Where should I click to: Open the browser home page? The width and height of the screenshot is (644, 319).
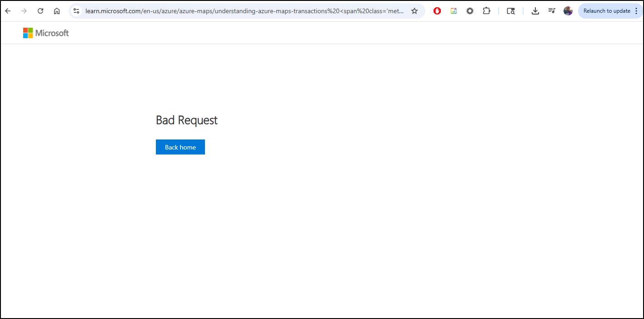pyautogui.click(x=57, y=11)
